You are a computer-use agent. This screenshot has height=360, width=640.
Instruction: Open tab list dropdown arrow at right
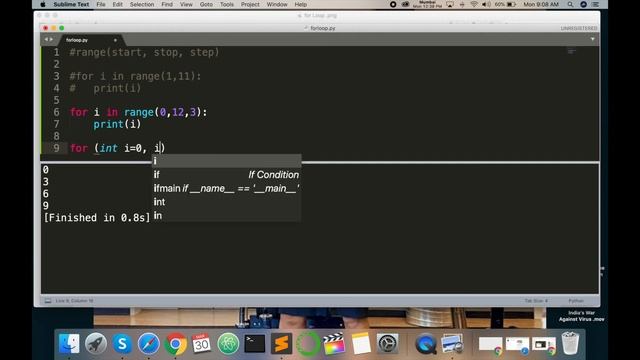pos(593,39)
